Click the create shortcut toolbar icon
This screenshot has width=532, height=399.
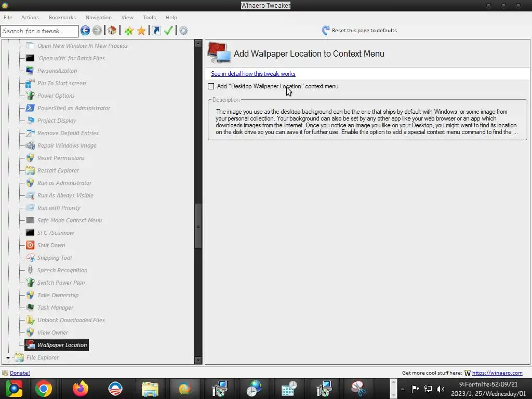pos(156,31)
